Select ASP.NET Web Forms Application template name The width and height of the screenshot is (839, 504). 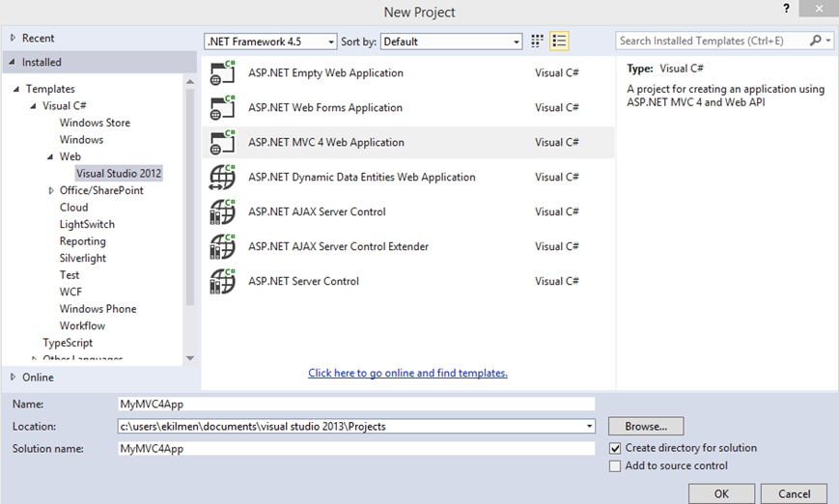click(x=325, y=107)
